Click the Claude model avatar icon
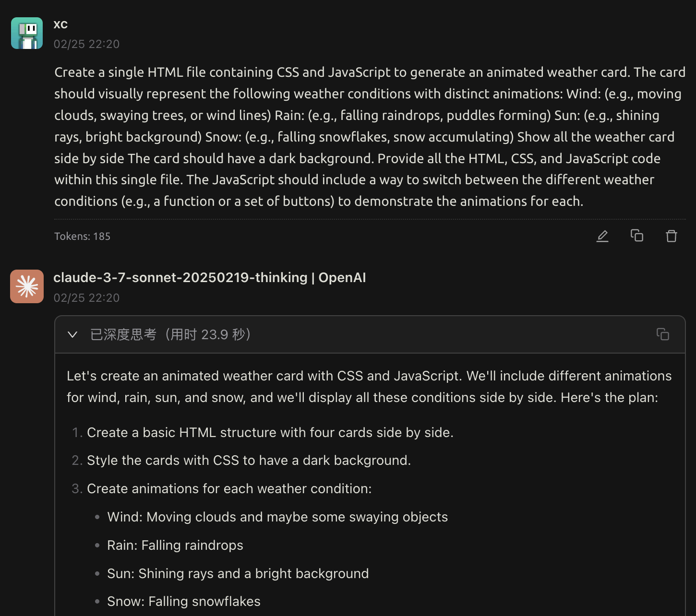 (27, 286)
